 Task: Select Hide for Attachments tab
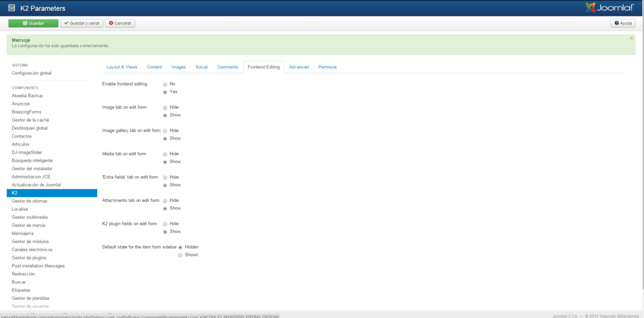click(x=165, y=200)
